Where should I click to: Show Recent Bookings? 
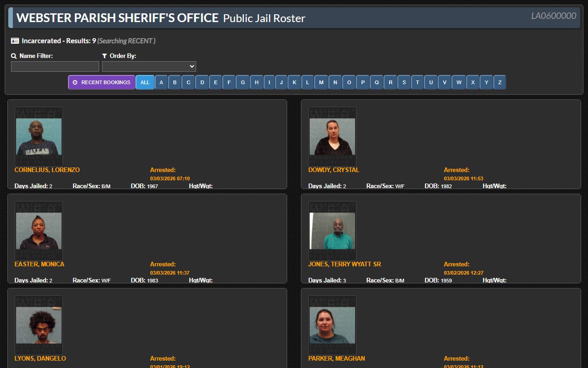tap(102, 82)
